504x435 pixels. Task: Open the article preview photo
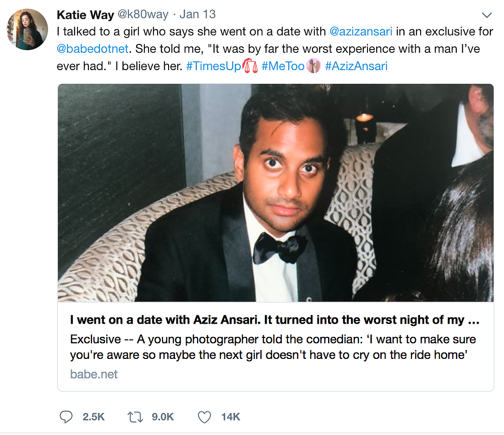point(275,193)
